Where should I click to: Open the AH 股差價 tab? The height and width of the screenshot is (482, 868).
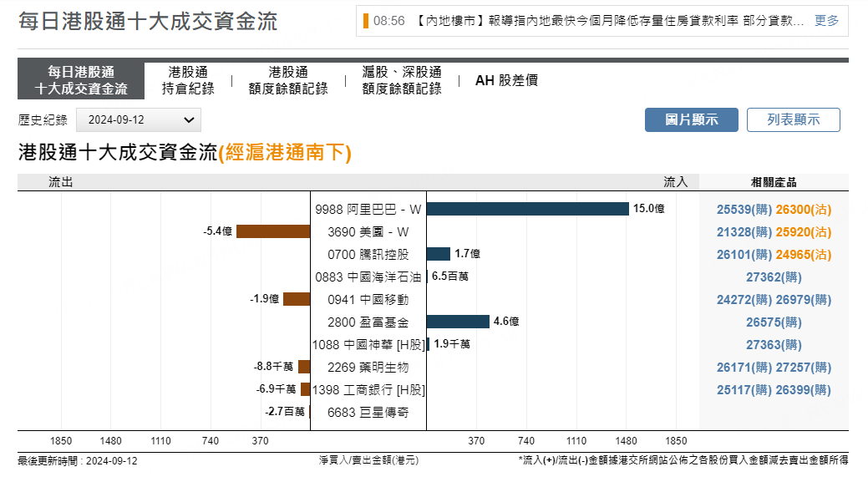[506, 80]
